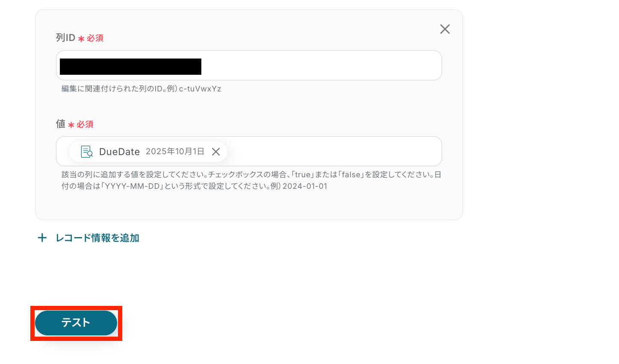Click the 列ID field label
This screenshot has width=619, height=364.
point(65,38)
